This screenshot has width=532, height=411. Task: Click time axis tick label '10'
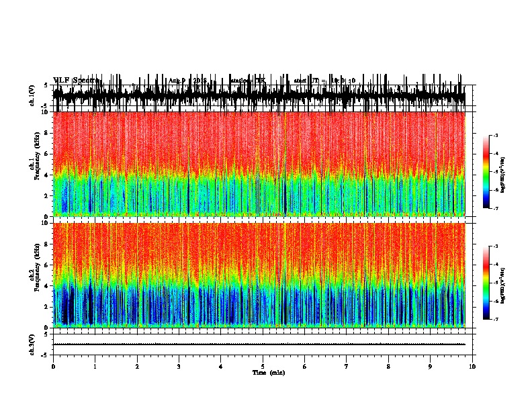coord(472,367)
